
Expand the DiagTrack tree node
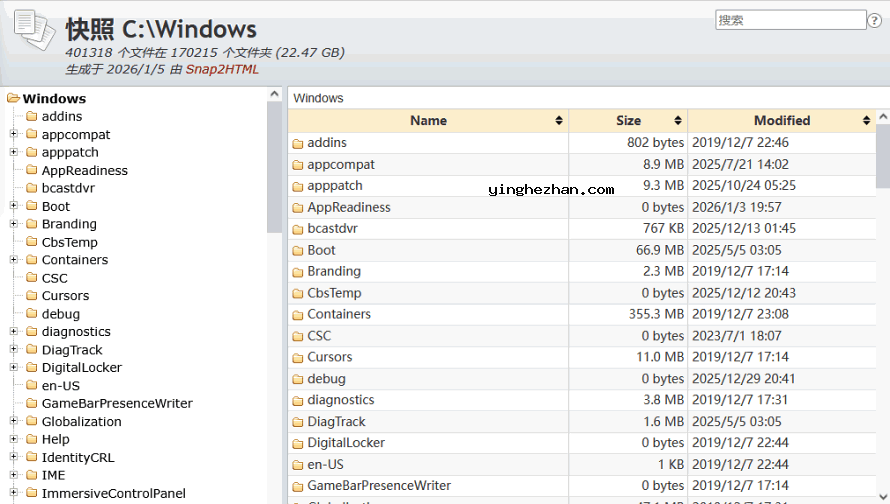click(x=14, y=350)
